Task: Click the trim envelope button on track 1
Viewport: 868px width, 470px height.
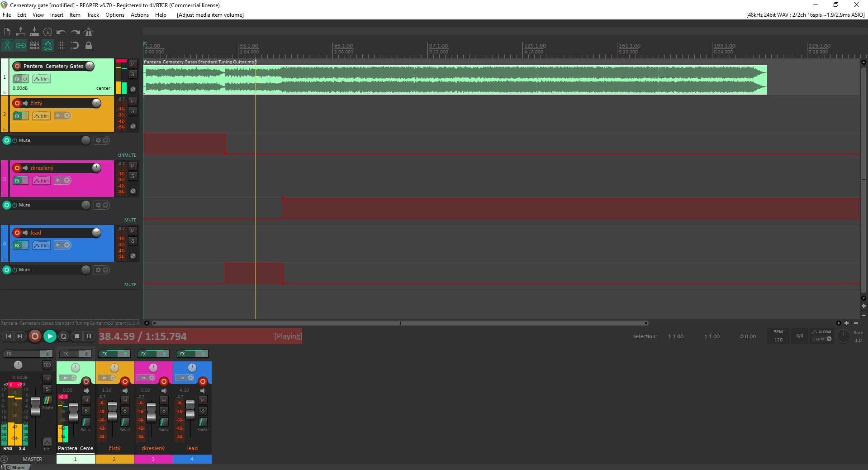Action: pos(42,79)
